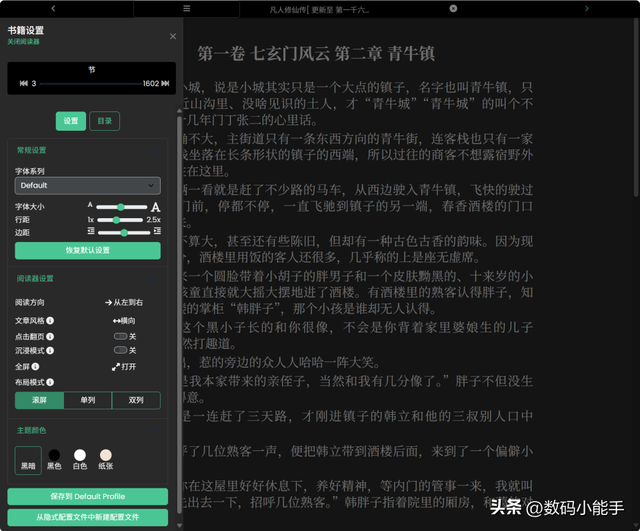Click the small A font icon
Image resolution: width=640 pixels, height=531 pixels.
pos(90,205)
